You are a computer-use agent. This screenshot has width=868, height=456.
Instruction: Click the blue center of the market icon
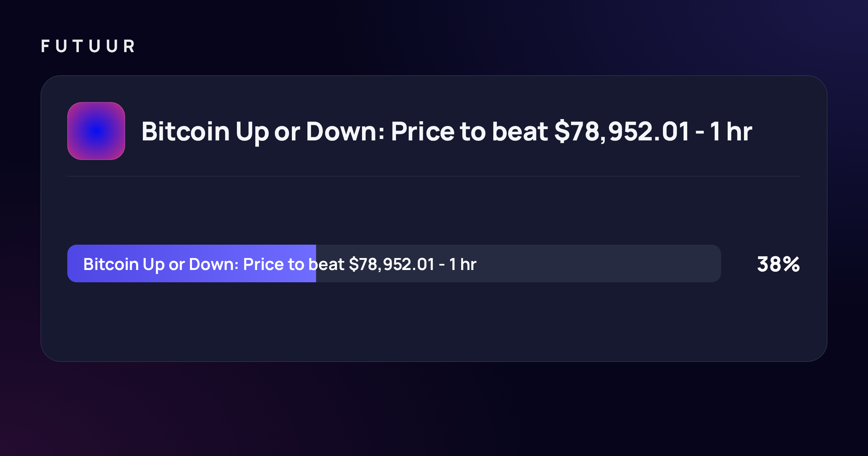96,131
